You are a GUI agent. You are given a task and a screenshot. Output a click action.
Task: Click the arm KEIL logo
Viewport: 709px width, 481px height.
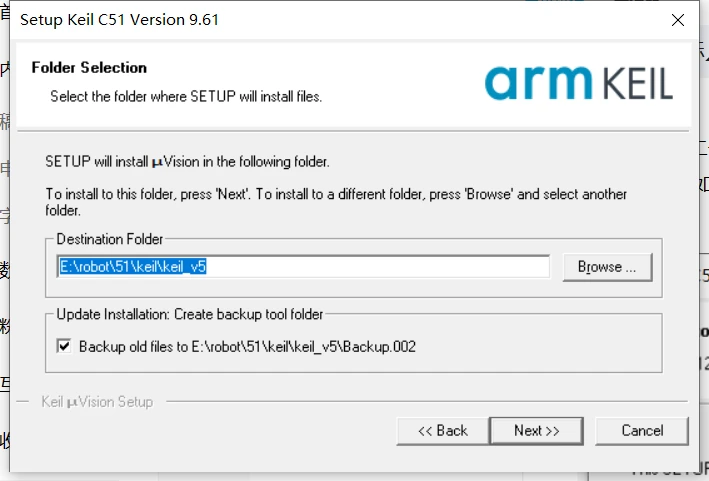pos(579,83)
